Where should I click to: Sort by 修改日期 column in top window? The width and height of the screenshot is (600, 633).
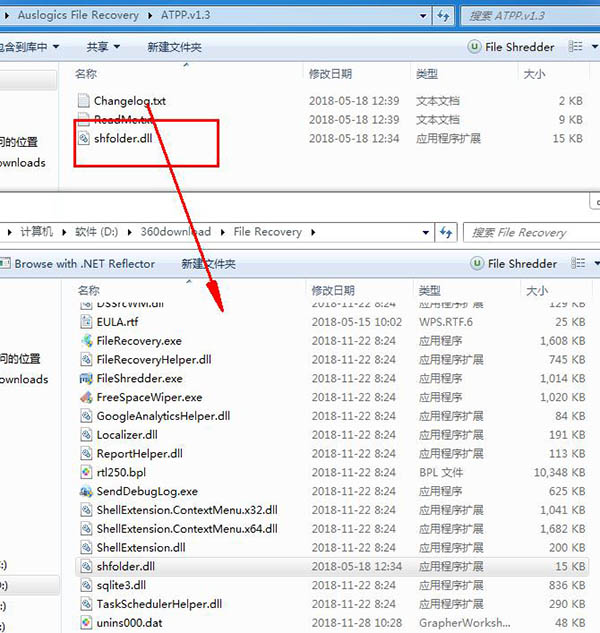click(330, 74)
